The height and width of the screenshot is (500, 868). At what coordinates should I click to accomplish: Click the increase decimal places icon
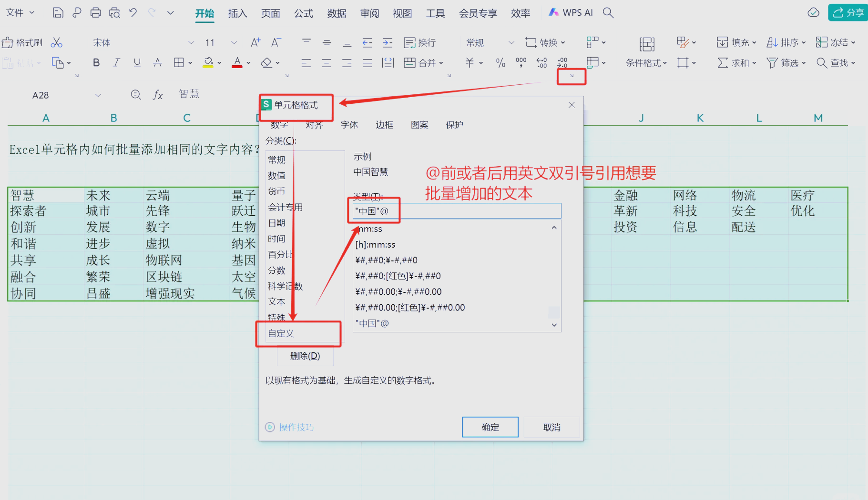pos(542,62)
